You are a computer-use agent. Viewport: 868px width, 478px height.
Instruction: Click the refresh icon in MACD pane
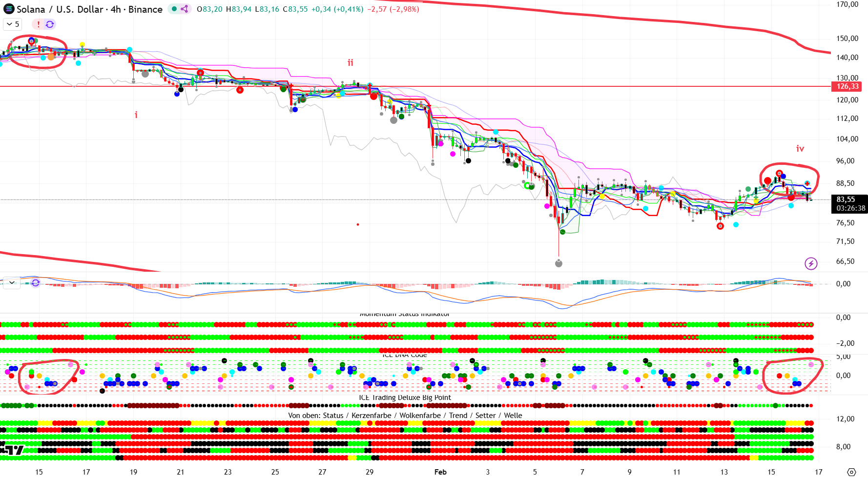click(x=35, y=283)
